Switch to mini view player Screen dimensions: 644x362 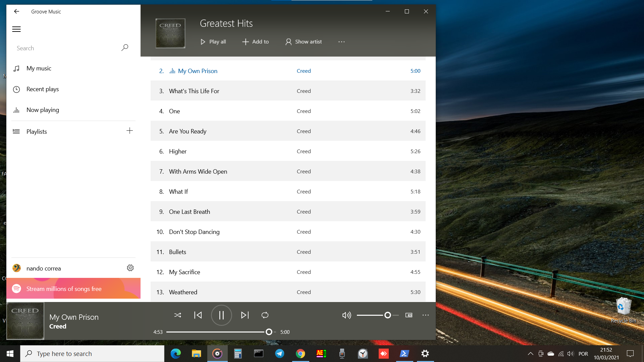(409, 315)
